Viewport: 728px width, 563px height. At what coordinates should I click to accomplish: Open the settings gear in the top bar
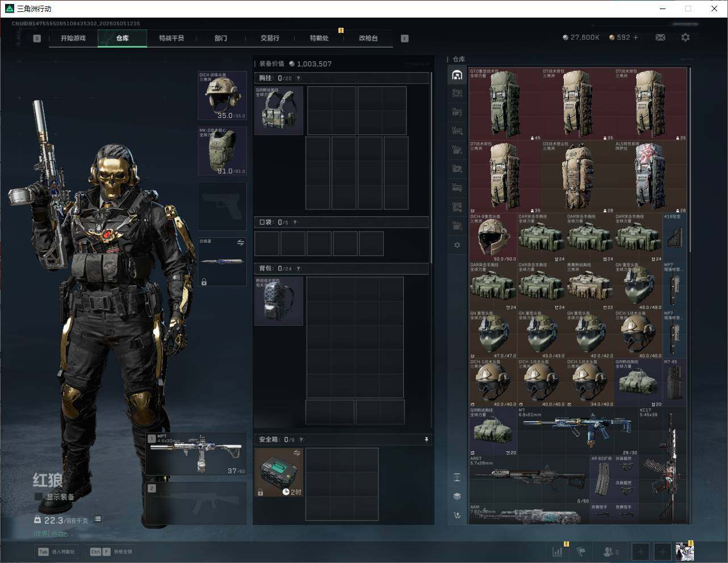[685, 37]
